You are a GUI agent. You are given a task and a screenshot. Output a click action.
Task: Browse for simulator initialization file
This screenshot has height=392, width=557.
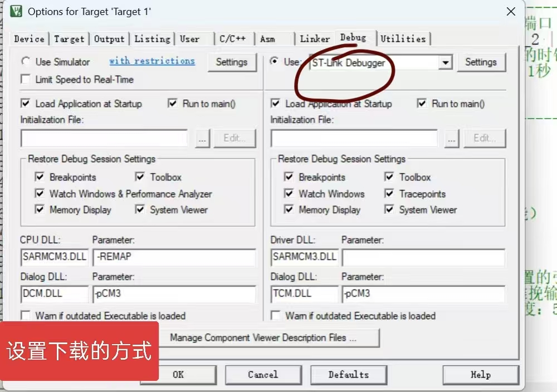[203, 138]
